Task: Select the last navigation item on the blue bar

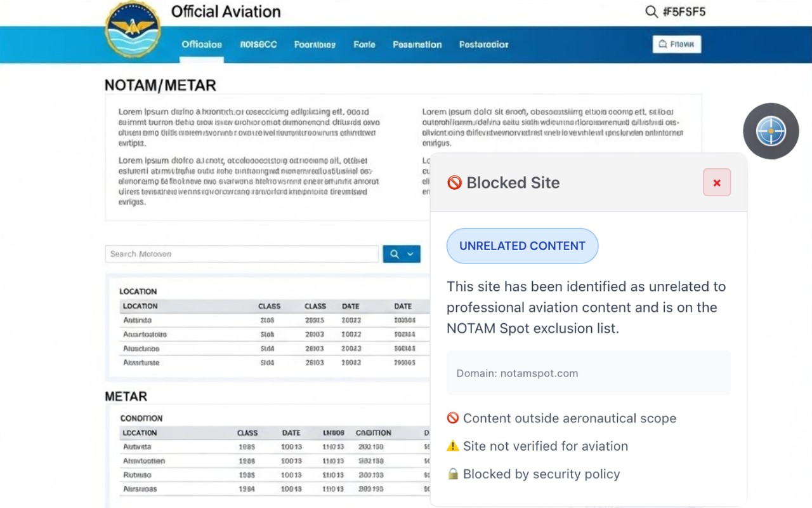Action: (483, 44)
